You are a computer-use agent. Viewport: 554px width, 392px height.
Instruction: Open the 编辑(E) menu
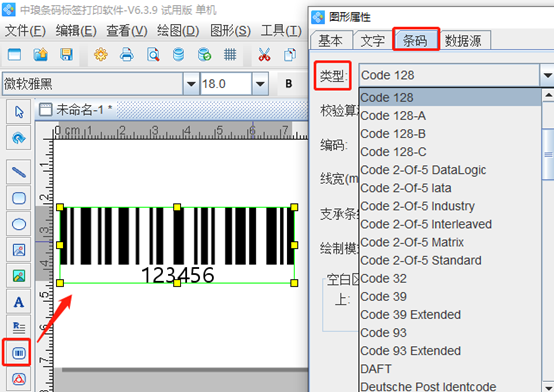click(76, 31)
